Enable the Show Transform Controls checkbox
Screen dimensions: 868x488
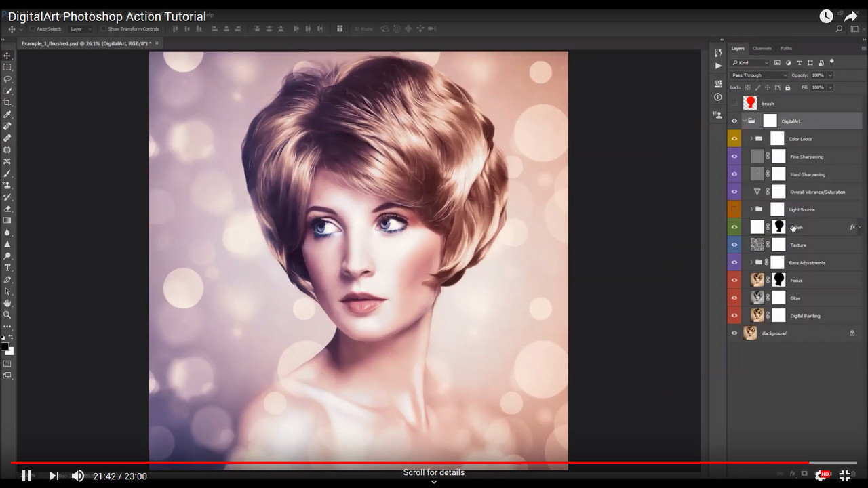click(x=104, y=29)
